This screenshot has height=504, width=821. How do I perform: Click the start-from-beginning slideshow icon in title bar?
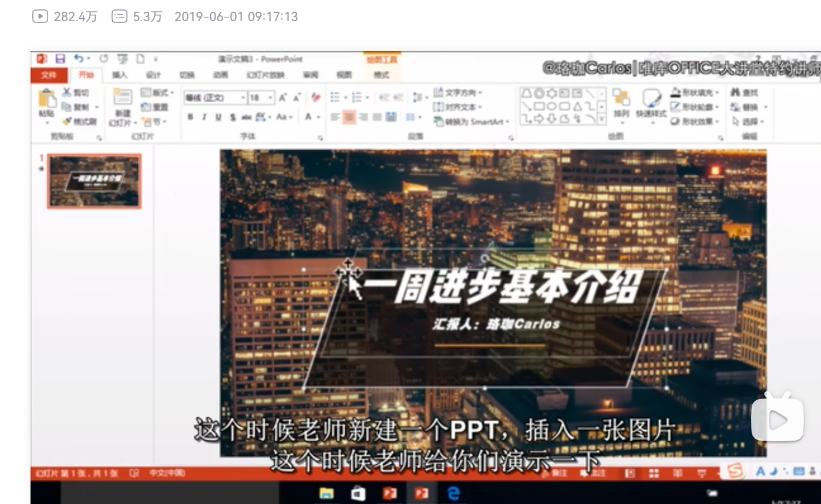click(x=122, y=59)
